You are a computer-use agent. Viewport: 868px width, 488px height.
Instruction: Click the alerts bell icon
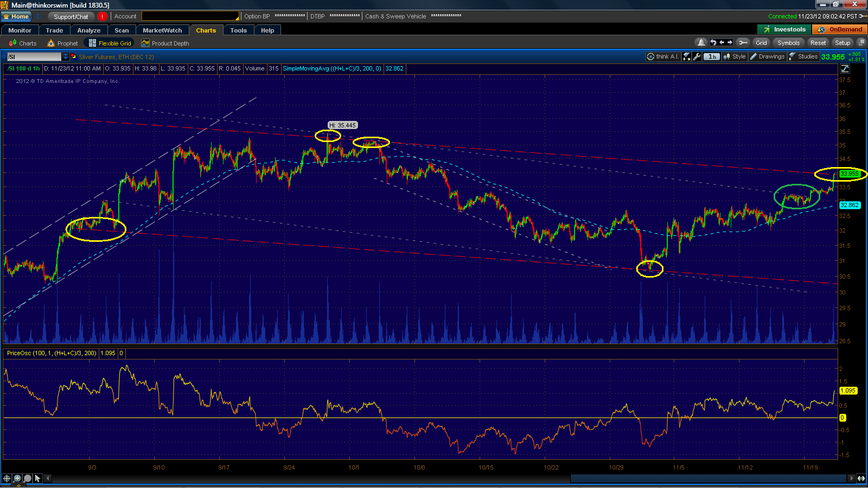coord(701,43)
